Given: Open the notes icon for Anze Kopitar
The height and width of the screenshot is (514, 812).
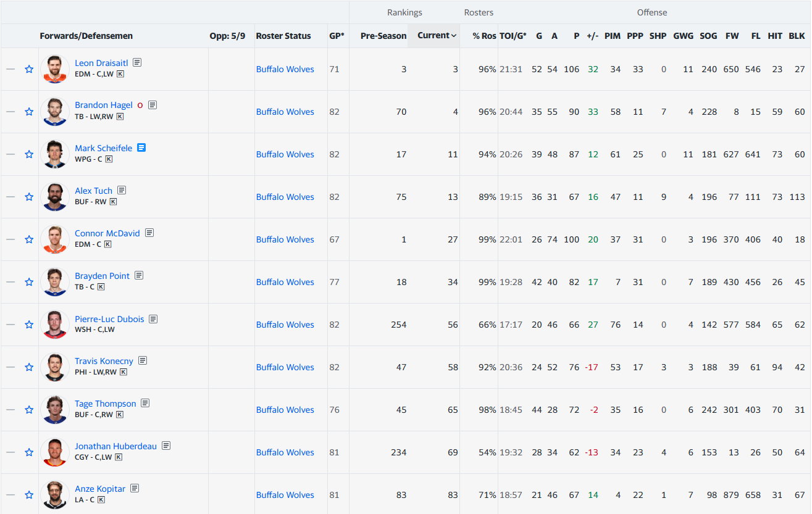Looking at the screenshot, I should click(x=135, y=488).
